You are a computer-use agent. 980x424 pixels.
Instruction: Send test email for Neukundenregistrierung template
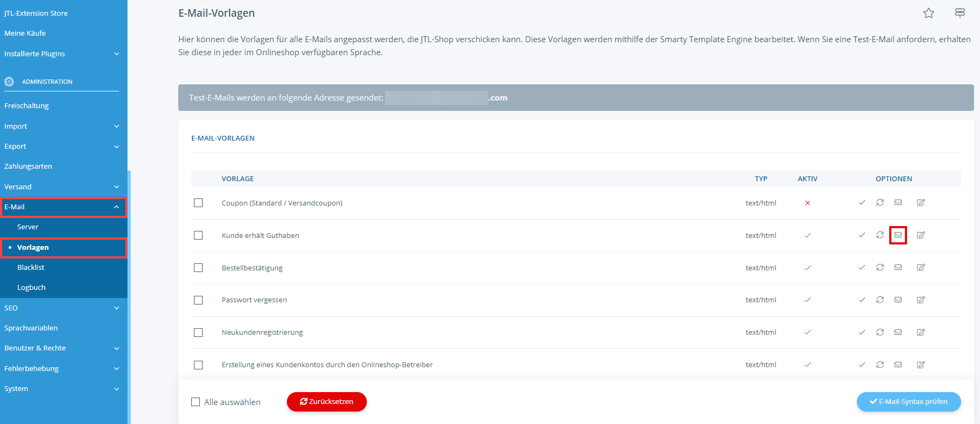click(x=898, y=333)
